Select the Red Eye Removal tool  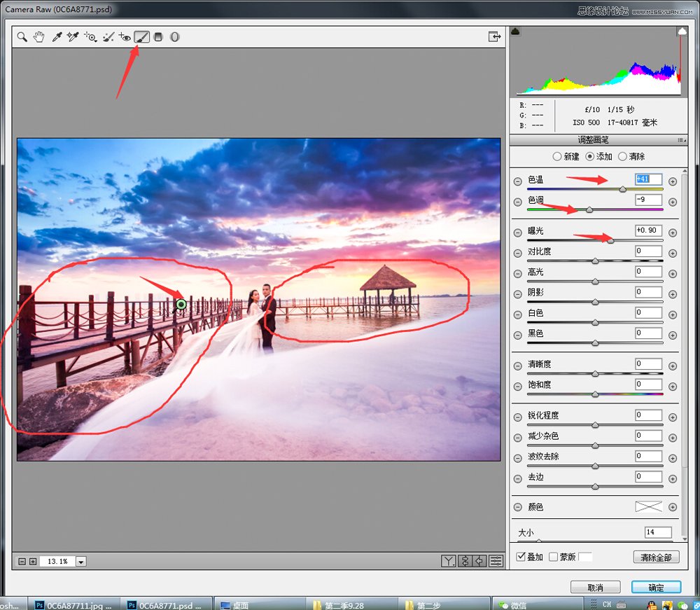(x=125, y=37)
